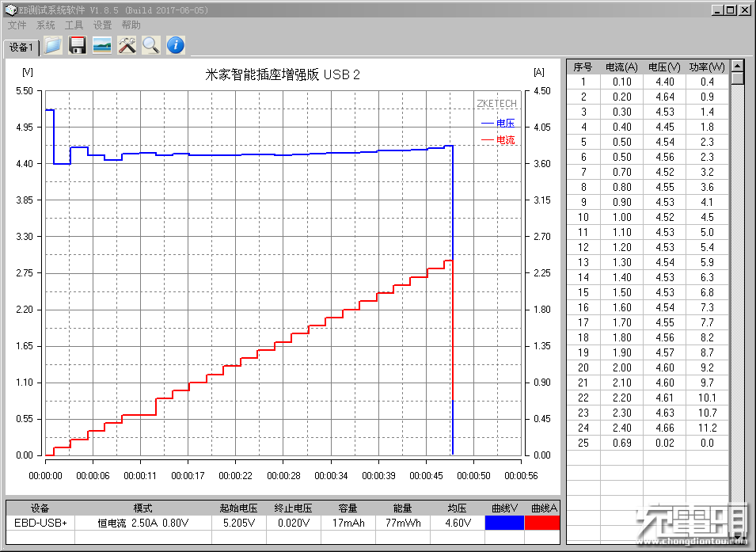This screenshot has height=552, width=756.
Task: Click the 0.020V end voltage value
Action: pyautogui.click(x=293, y=523)
